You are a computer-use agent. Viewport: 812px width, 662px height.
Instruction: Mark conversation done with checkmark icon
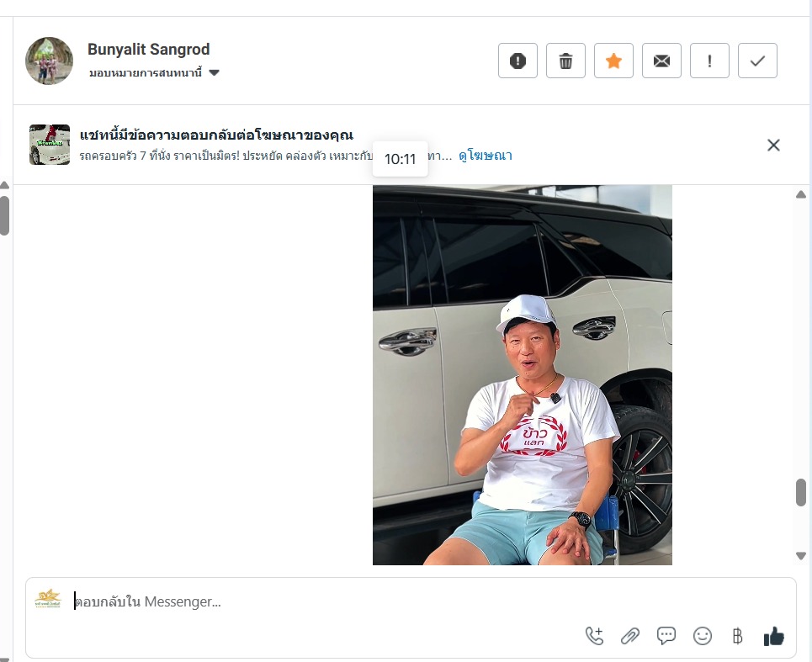pos(757,61)
